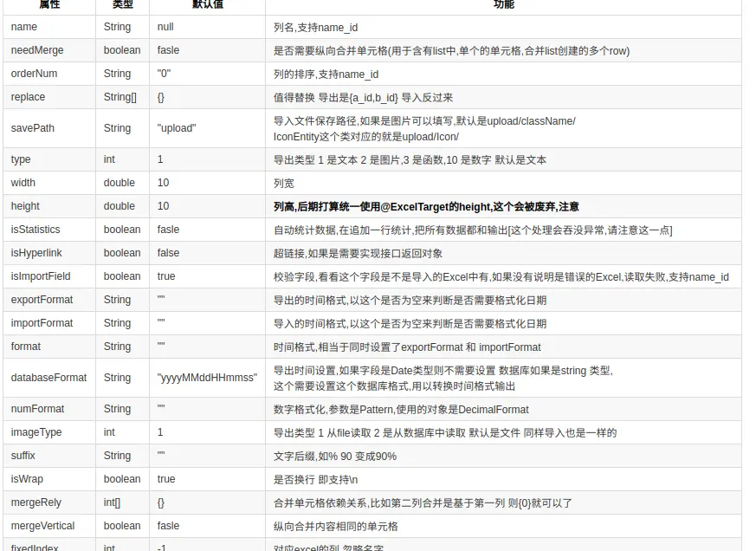Select the 'databaseFormat' attribute cell
The width and height of the screenshot is (756, 551).
pos(49,378)
